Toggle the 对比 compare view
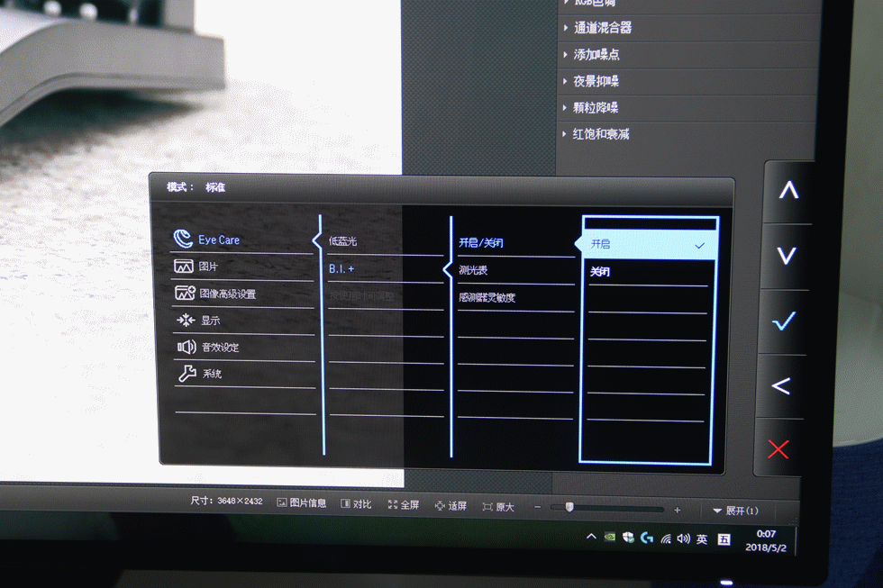The height and width of the screenshot is (588, 883). pyautogui.click(x=356, y=505)
